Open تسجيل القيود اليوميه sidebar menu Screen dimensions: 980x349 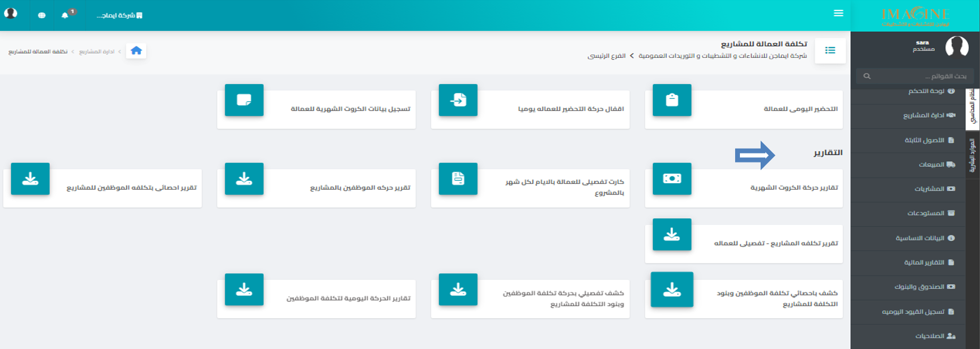908,312
